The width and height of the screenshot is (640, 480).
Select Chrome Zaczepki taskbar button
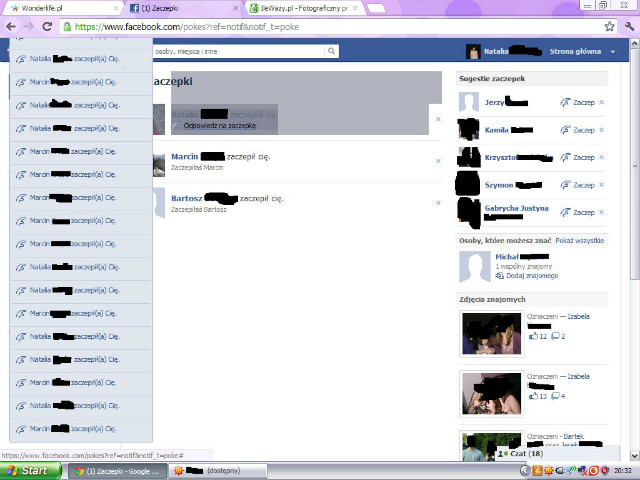click(x=117, y=471)
